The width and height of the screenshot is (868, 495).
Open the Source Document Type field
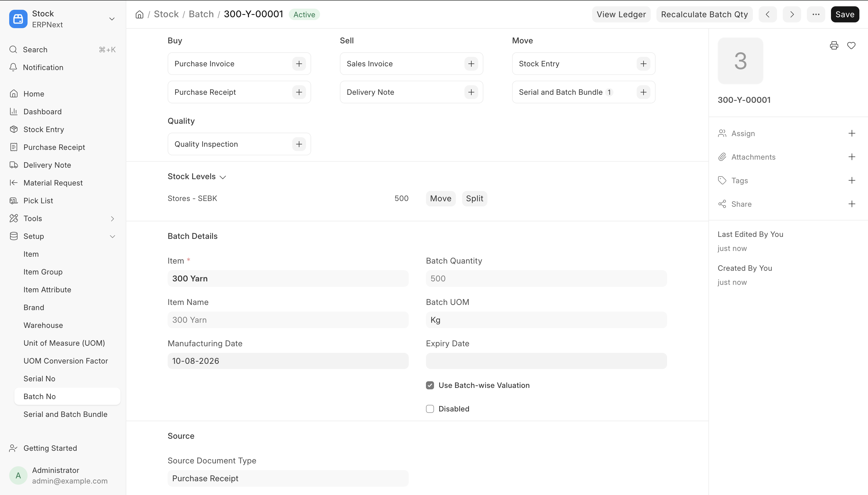(x=288, y=478)
